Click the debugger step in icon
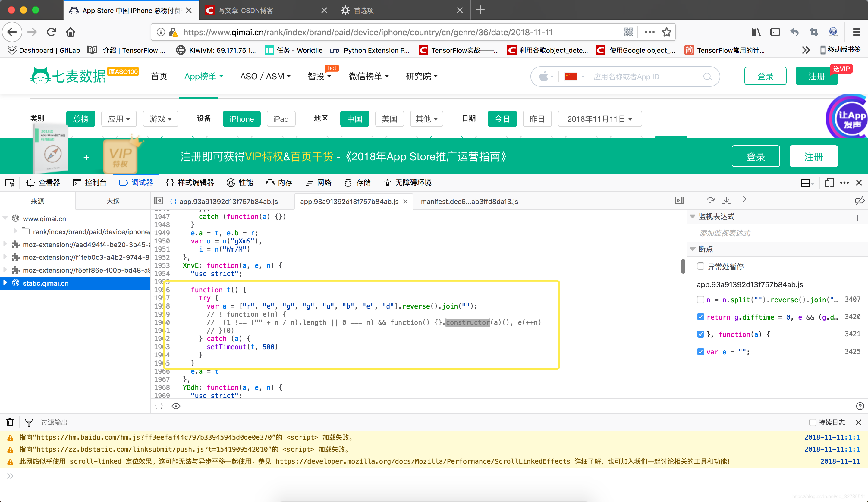The image size is (868, 502). pos(726,200)
